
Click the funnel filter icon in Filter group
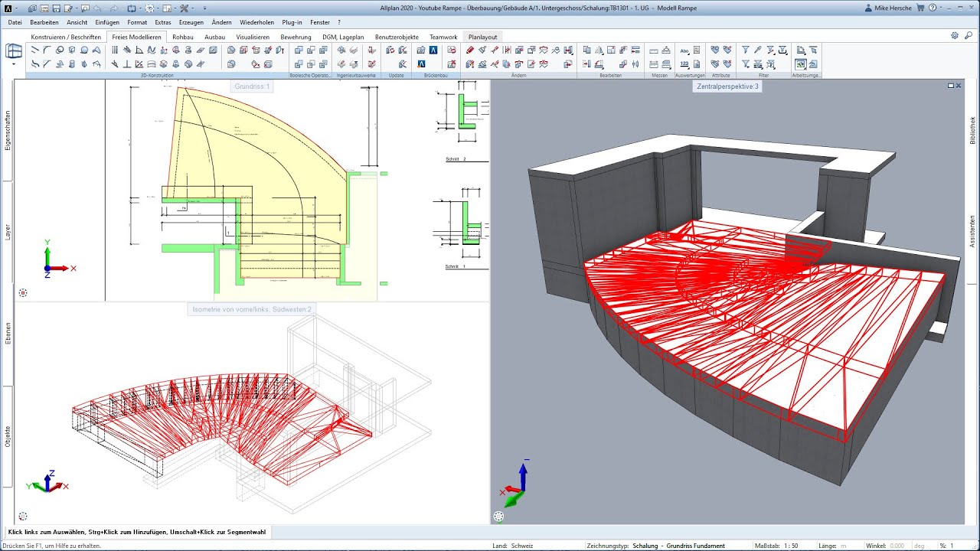click(746, 50)
